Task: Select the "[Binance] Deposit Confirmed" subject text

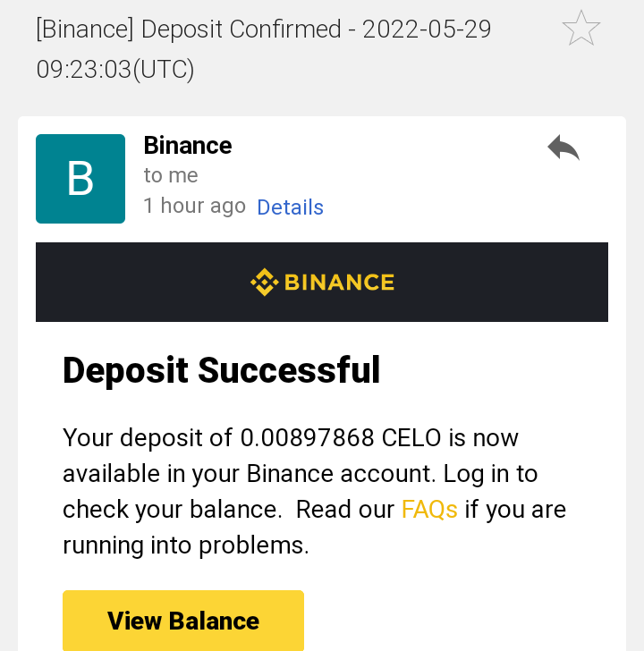Action: [188, 29]
